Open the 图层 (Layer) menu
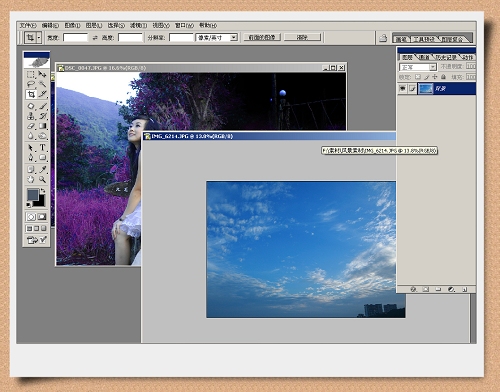The height and width of the screenshot is (392, 500). 94,25
